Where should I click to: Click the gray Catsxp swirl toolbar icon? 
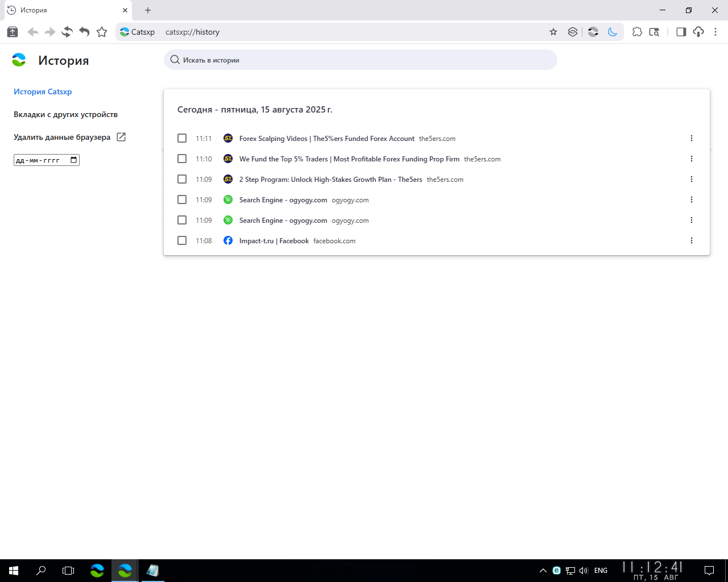(x=593, y=32)
